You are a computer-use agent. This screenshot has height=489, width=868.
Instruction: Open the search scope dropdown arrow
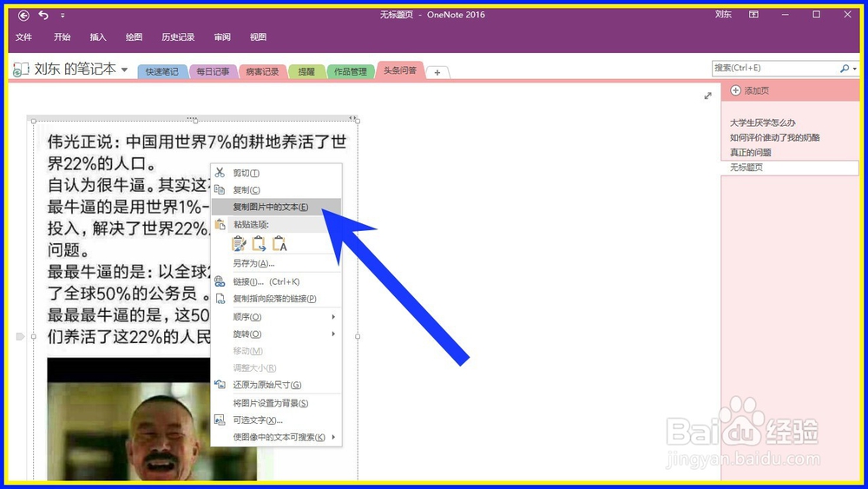point(855,69)
